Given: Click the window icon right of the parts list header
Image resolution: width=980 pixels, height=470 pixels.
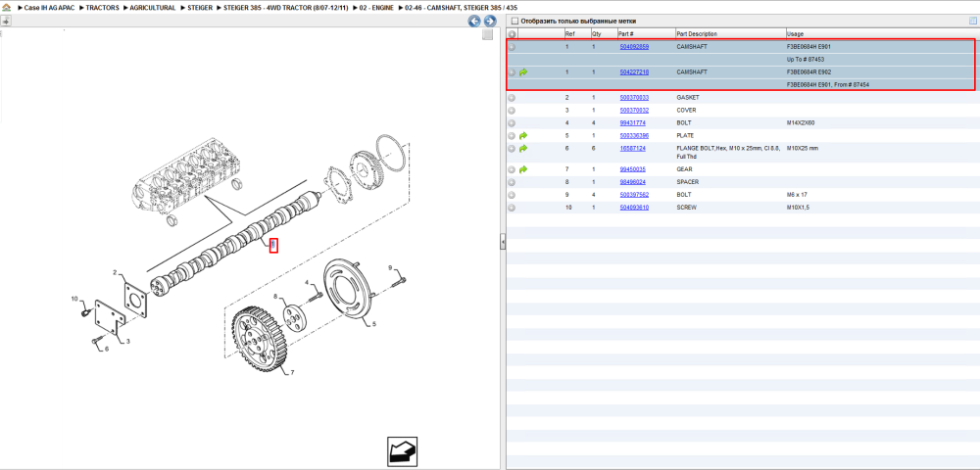Looking at the screenshot, I should (x=972, y=21).
